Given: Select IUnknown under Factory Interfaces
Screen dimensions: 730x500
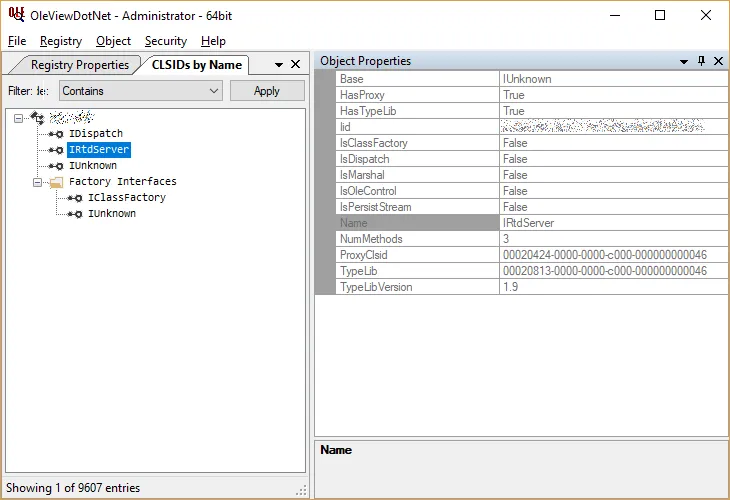Looking at the screenshot, I should click(x=112, y=214).
